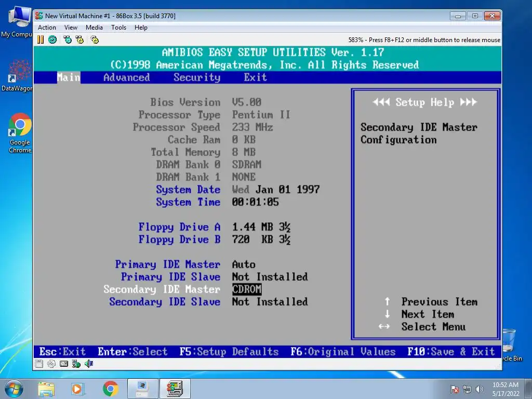Switch to the Advanced BIOS tab
532x399 pixels.
pos(127,77)
